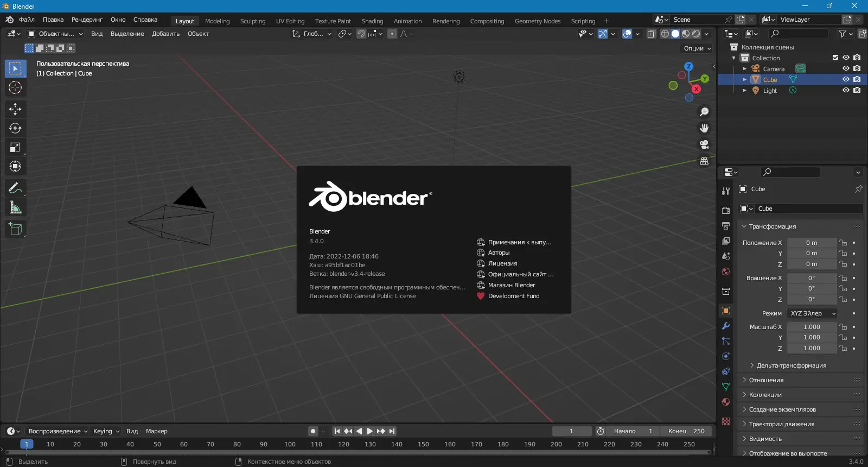Switch to the Geometry Nodes tab

538,21
